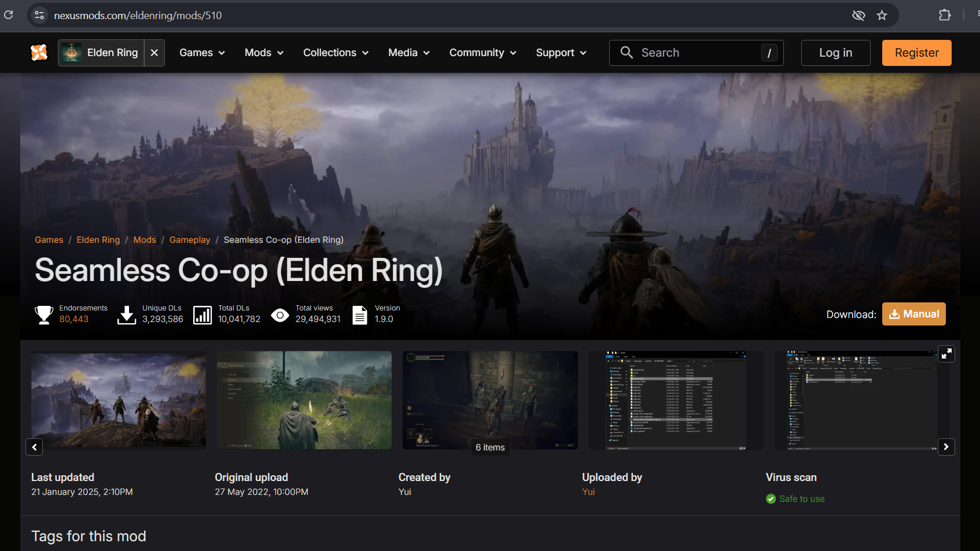The image size is (980, 551).
Task: Focus the Search input field
Action: pyautogui.click(x=697, y=53)
